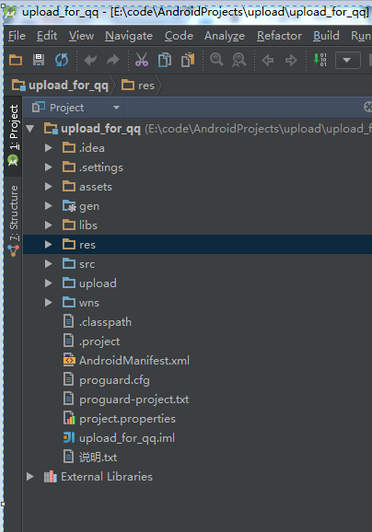Click the Paste clipboard icon

point(188,60)
